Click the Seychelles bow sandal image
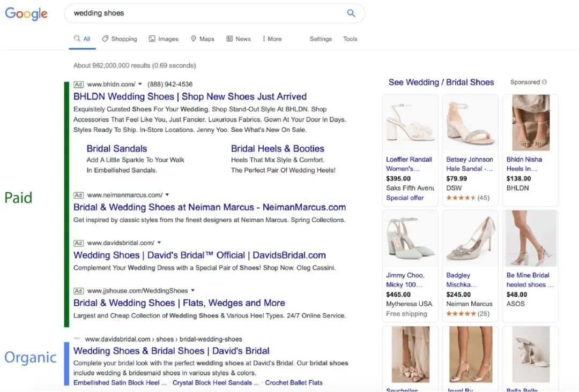 tap(410, 355)
